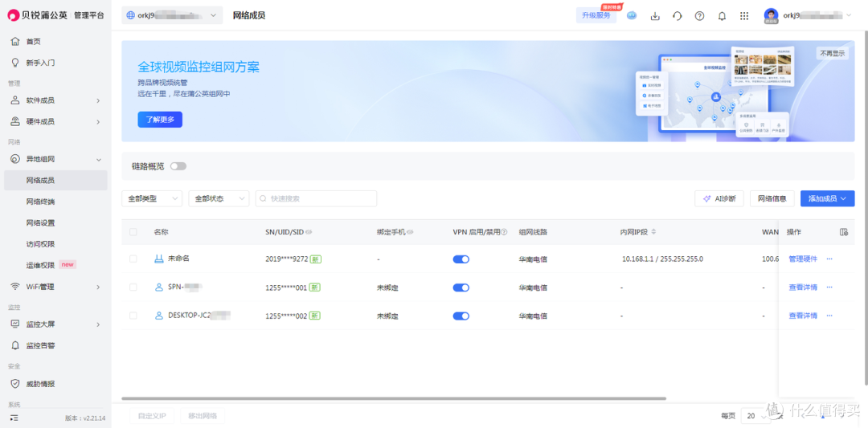The width and height of the screenshot is (868, 428).
Task: Toggle VPN switch for SPN row
Action: point(461,287)
